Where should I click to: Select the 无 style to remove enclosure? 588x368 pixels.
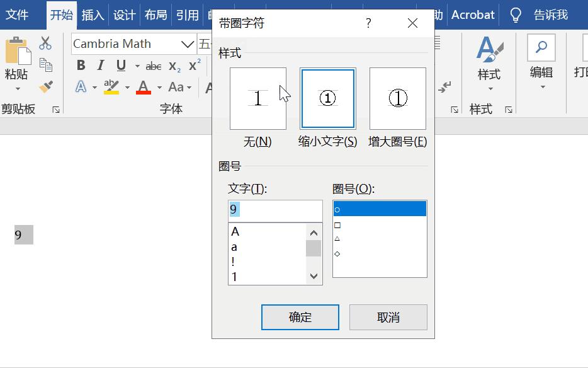tap(257, 98)
